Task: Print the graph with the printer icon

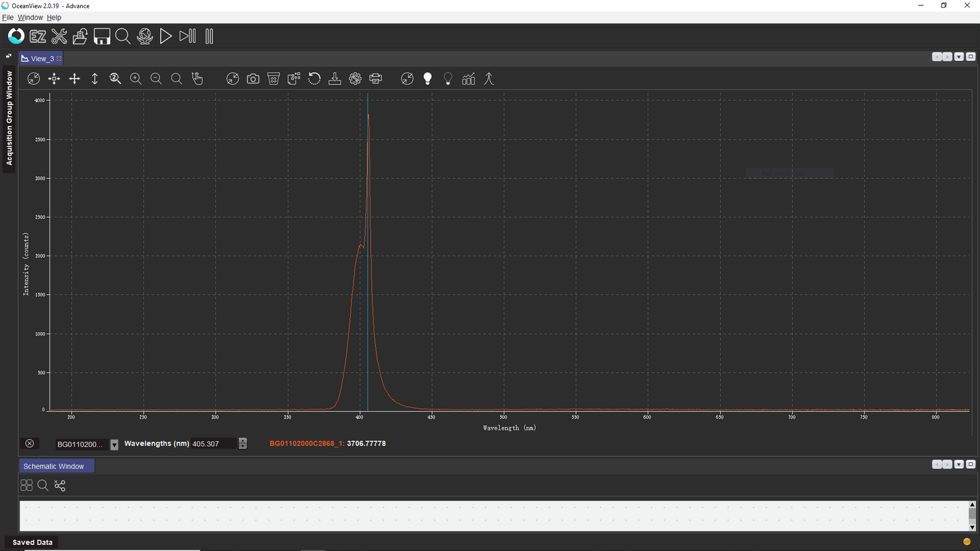Action: pyautogui.click(x=376, y=79)
